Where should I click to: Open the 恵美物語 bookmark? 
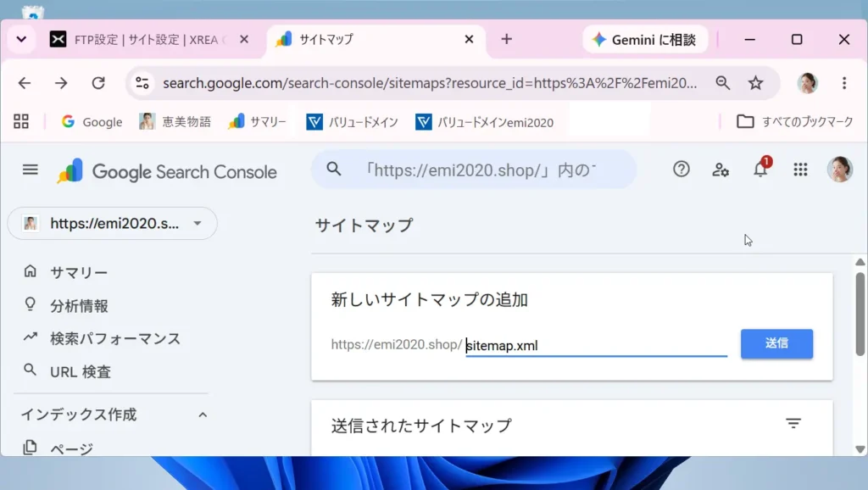(175, 122)
